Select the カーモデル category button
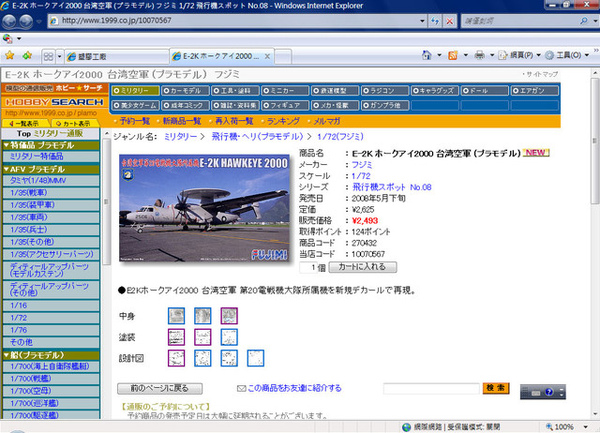 pyautogui.click(x=185, y=91)
